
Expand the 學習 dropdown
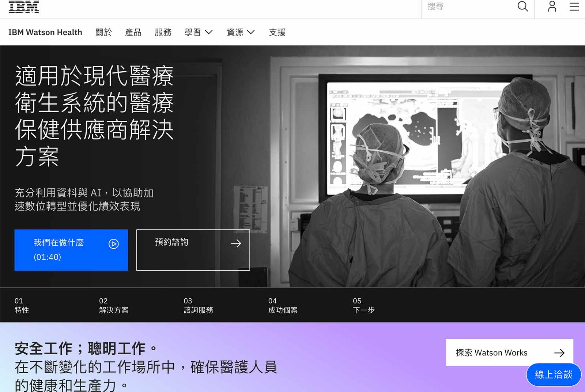[x=199, y=32]
